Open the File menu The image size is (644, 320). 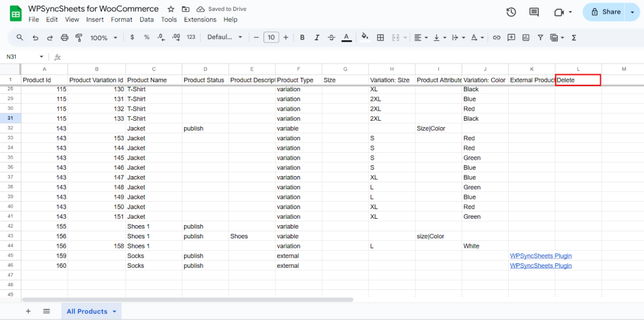(34, 19)
